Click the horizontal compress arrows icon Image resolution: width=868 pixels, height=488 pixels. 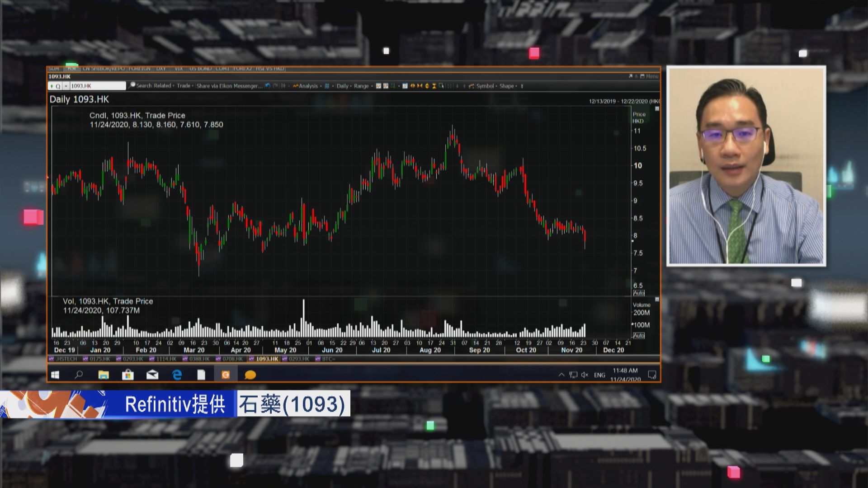click(x=420, y=86)
